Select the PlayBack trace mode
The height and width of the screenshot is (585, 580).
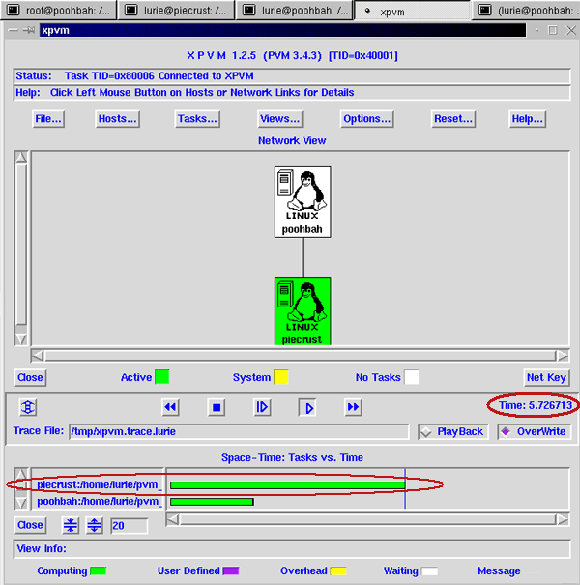tap(453, 432)
